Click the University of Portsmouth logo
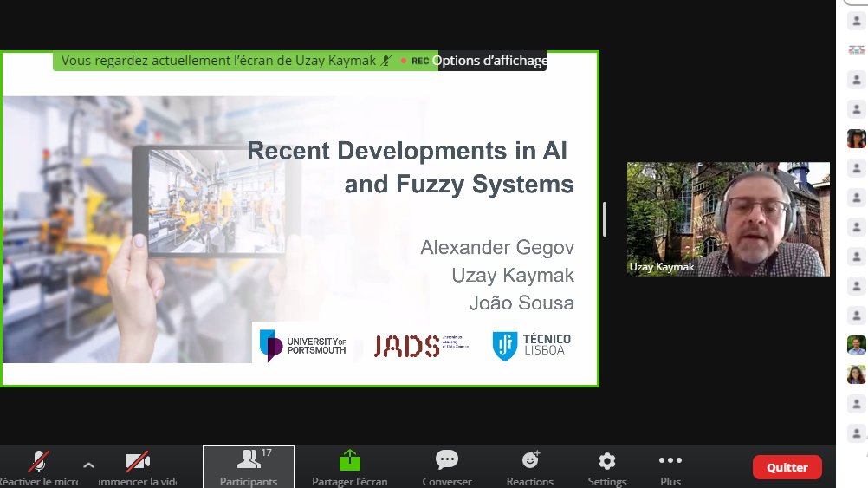 (x=303, y=345)
